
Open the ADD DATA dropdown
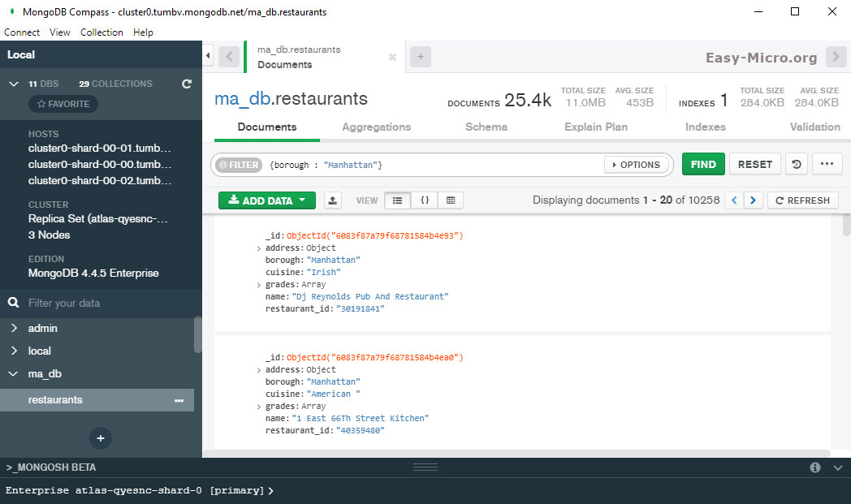[267, 200]
